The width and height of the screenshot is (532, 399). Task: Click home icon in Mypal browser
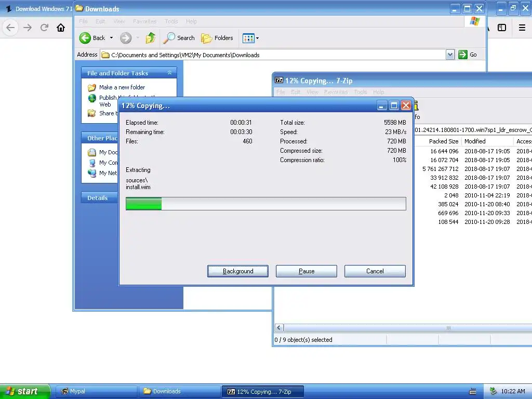[61, 28]
